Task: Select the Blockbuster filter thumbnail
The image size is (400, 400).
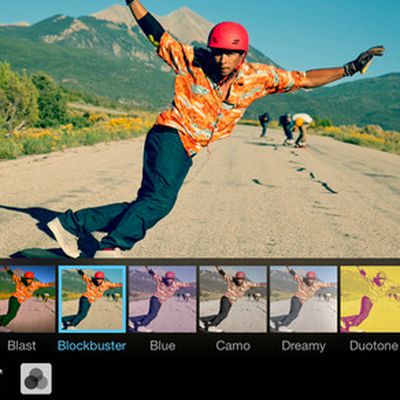Action: (92, 299)
